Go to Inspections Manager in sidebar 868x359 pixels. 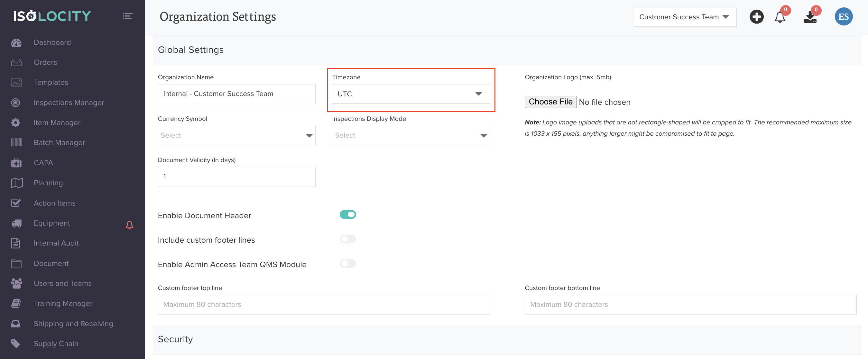69,102
